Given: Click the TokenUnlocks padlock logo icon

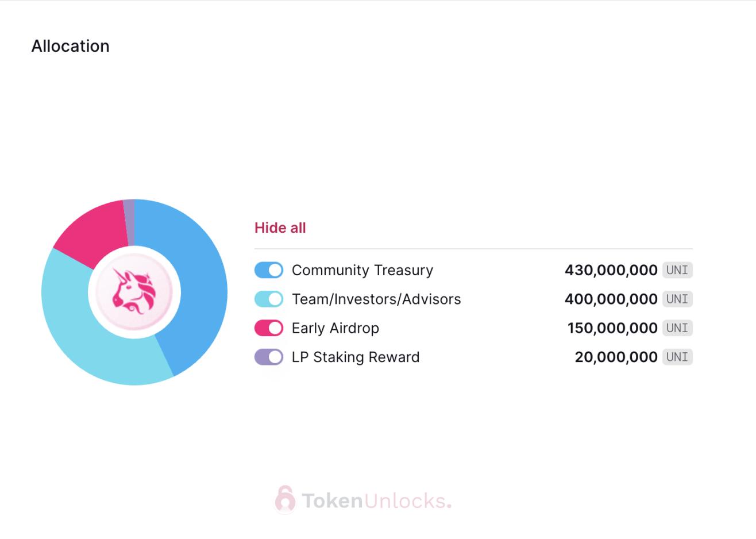Looking at the screenshot, I should point(285,499).
